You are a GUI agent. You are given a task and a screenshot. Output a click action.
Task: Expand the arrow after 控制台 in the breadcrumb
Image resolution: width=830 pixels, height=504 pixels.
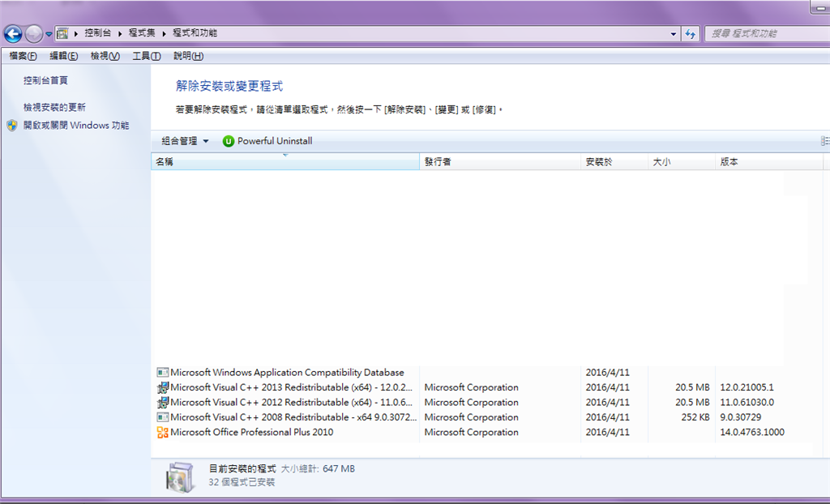pos(120,33)
